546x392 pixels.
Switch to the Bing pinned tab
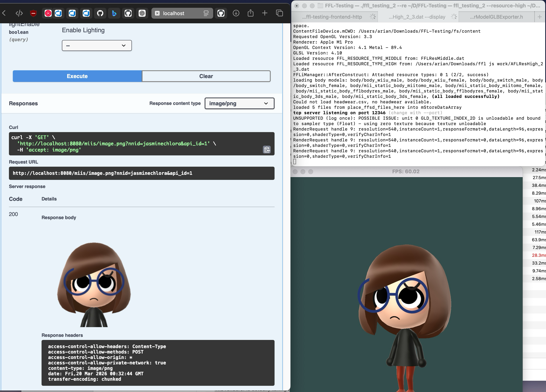[114, 13]
